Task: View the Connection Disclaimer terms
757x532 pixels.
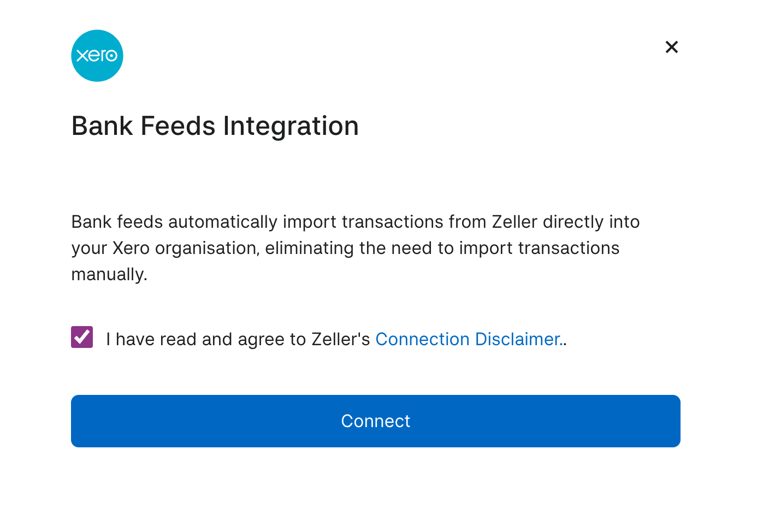Action: click(468, 339)
